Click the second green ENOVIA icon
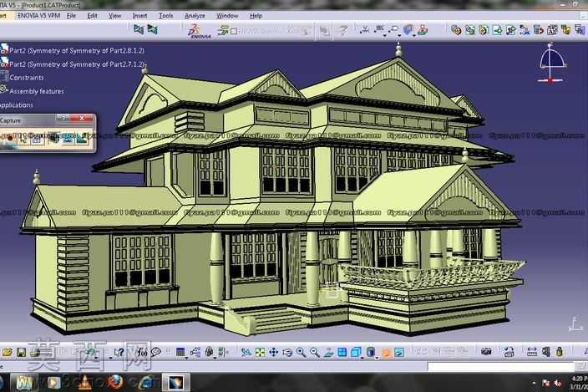This screenshot has height=392, width=588. [x=153, y=29]
